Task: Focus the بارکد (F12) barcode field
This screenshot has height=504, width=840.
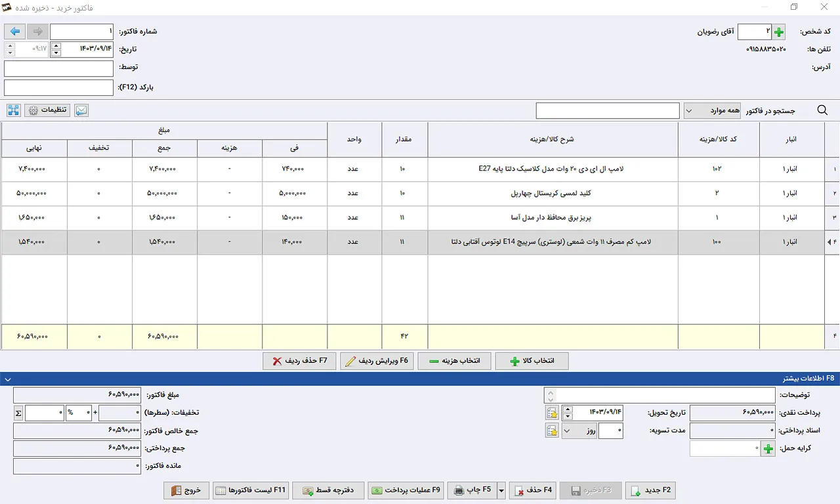Action: coord(58,87)
